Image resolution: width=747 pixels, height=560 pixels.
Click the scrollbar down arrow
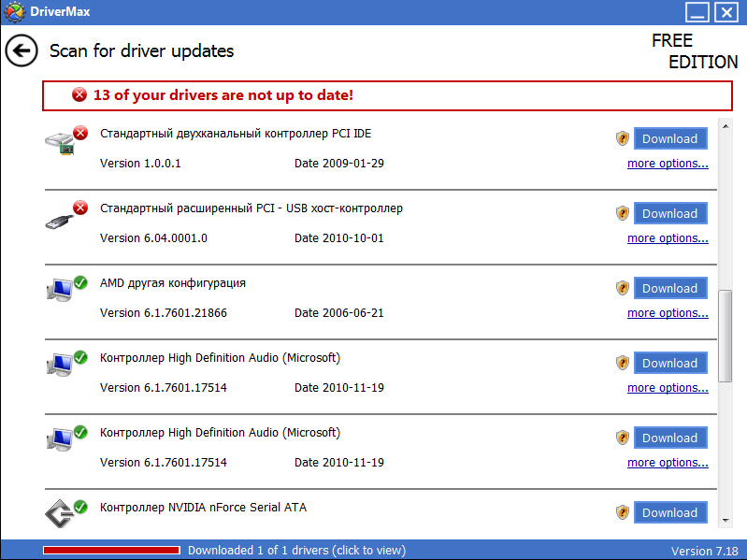[x=725, y=521]
